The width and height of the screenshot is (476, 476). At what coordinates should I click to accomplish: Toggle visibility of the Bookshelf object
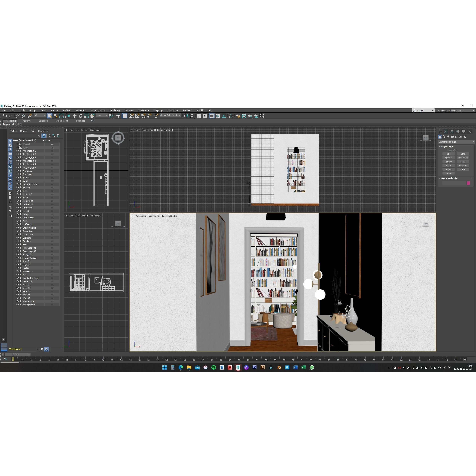click(18, 194)
